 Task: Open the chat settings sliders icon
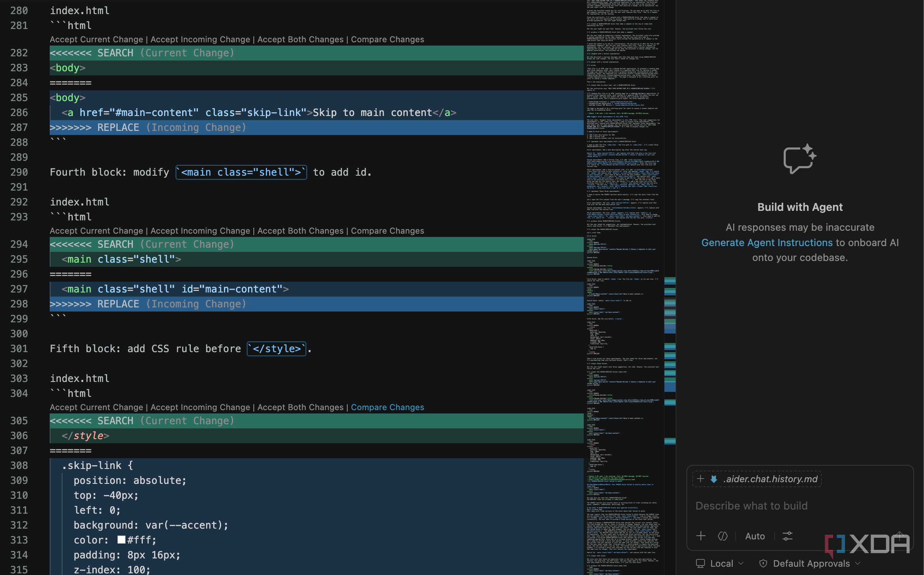click(x=787, y=536)
